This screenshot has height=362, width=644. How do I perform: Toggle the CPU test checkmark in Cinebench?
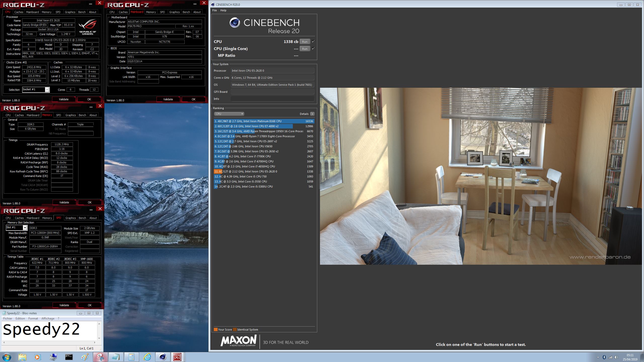pos(313,41)
